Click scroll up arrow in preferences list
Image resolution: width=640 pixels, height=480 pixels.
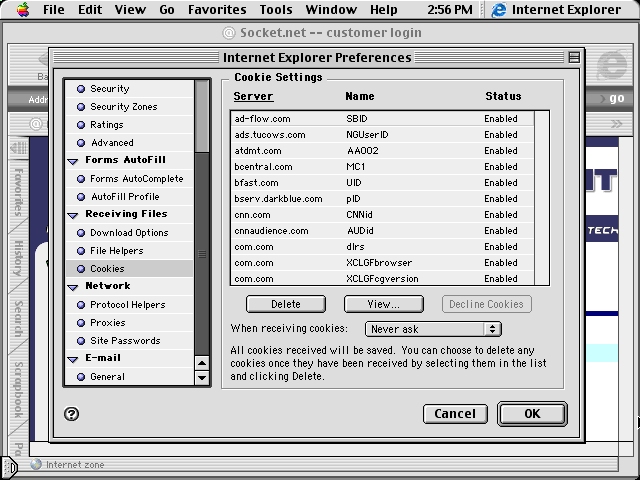202,363
